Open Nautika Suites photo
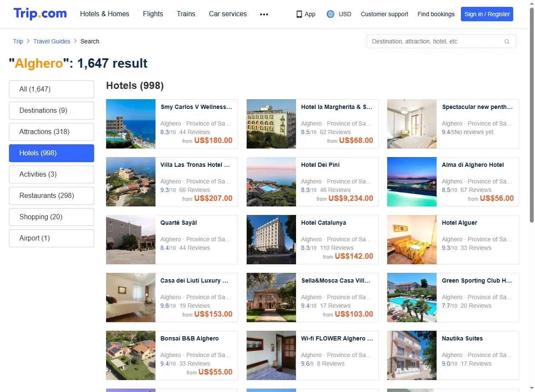This screenshot has height=392, width=535. pyautogui.click(x=412, y=355)
